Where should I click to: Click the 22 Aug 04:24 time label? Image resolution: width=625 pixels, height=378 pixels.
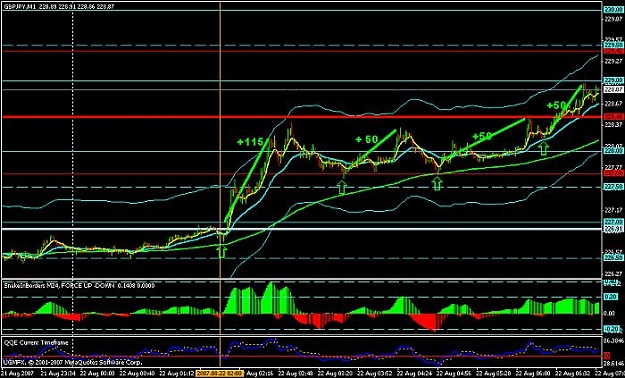413,374
